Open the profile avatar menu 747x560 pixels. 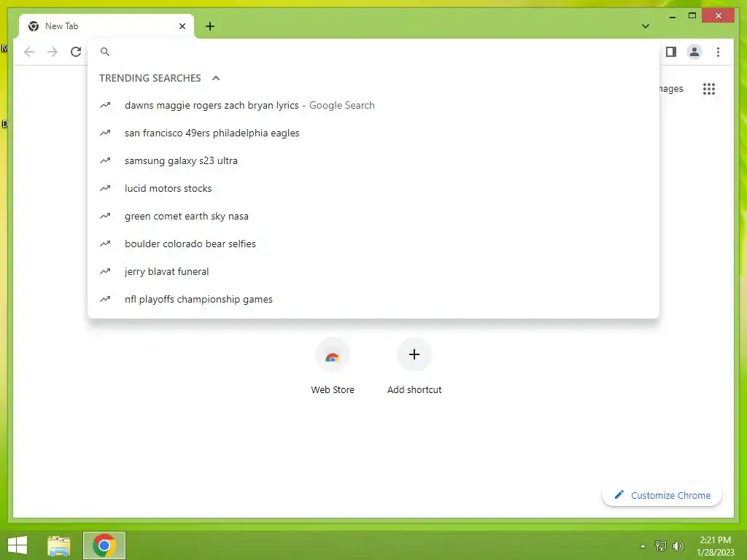[x=694, y=52]
